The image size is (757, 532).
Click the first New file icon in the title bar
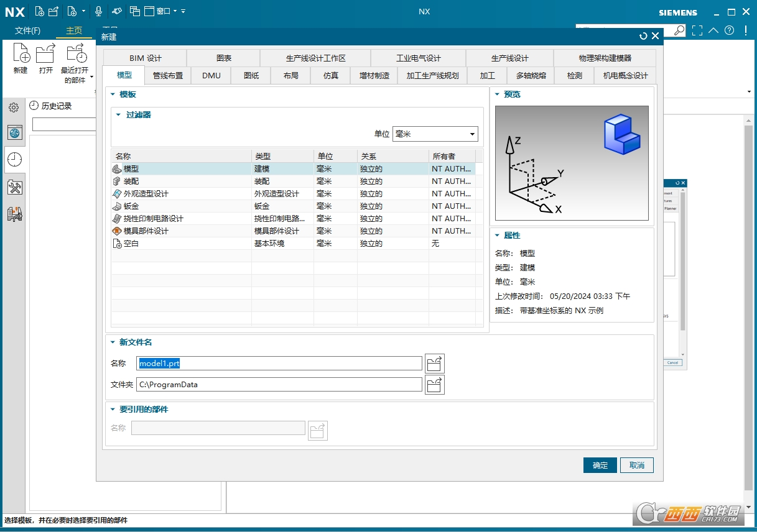[x=40, y=11]
